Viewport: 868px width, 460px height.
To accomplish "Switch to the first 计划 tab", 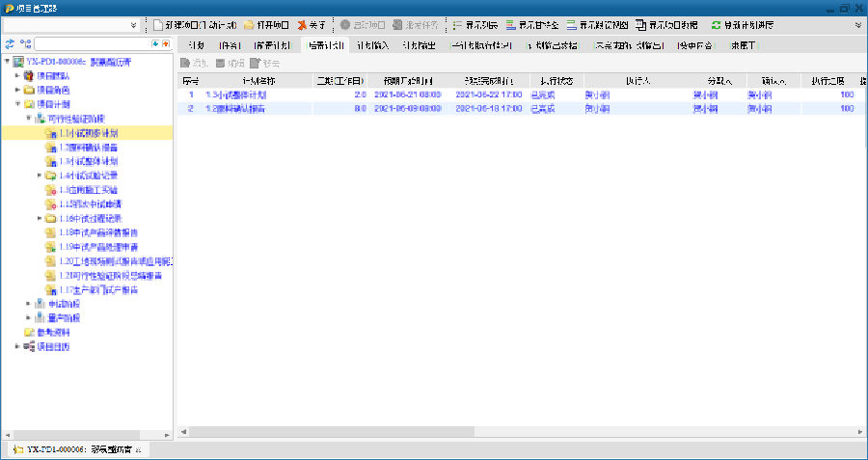I will click(x=197, y=46).
